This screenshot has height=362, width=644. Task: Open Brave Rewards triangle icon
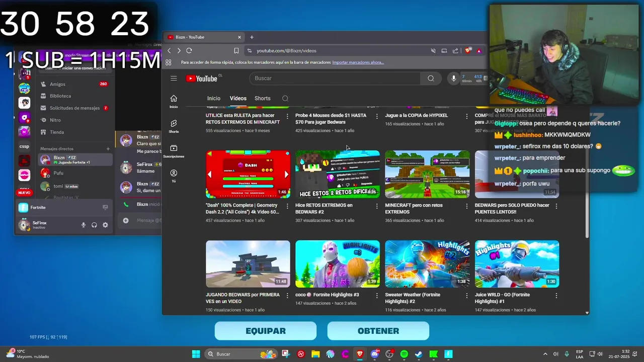tap(479, 51)
